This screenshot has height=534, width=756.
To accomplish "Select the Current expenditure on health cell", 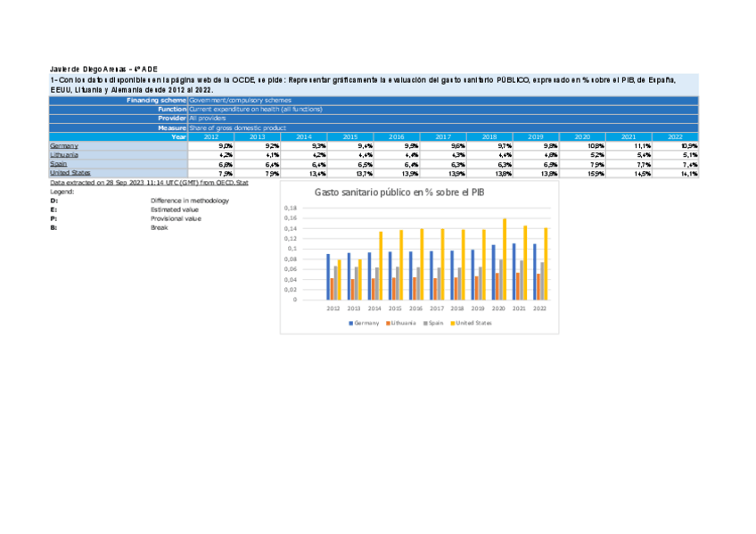I will [x=256, y=110].
